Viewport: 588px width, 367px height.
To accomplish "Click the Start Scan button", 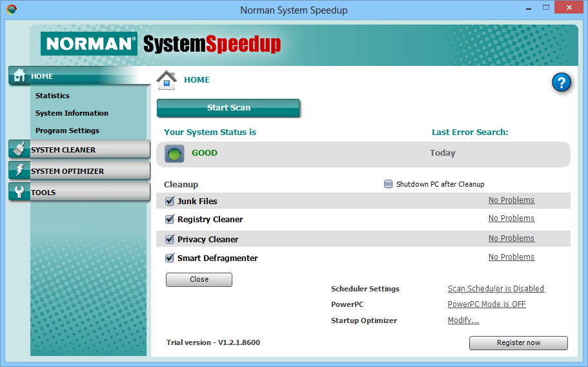I will click(x=228, y=108).
